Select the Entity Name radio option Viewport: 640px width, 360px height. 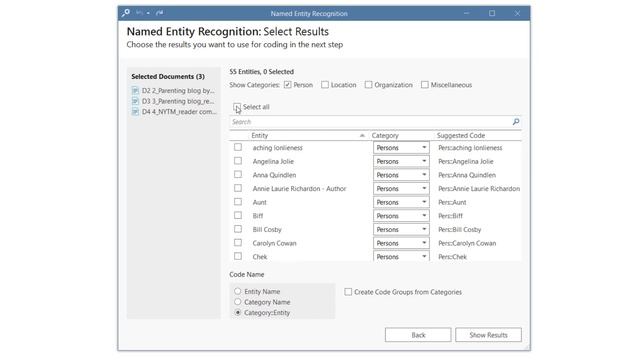pos(238,291)
